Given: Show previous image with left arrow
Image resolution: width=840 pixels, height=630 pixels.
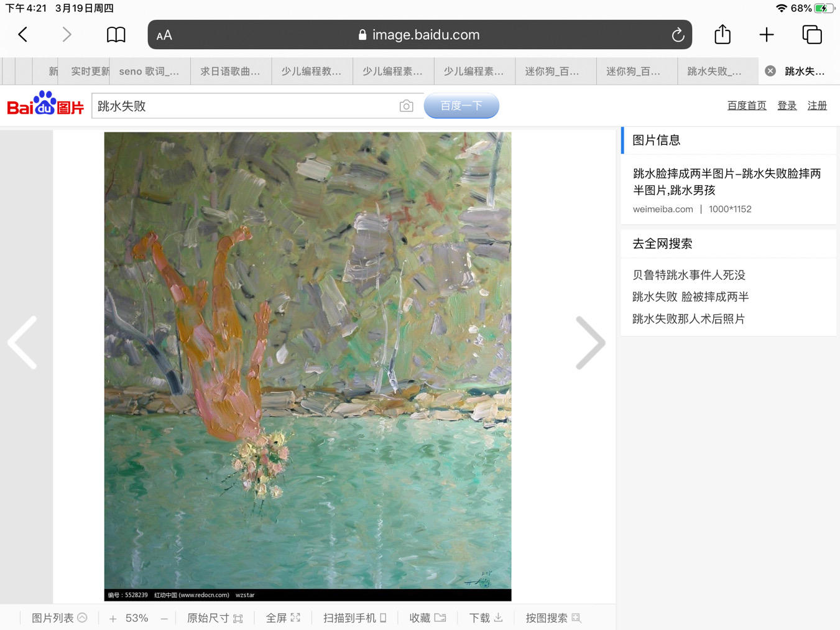Looking at the screenshot, I should pyautogui.click(x=22, y=343).
